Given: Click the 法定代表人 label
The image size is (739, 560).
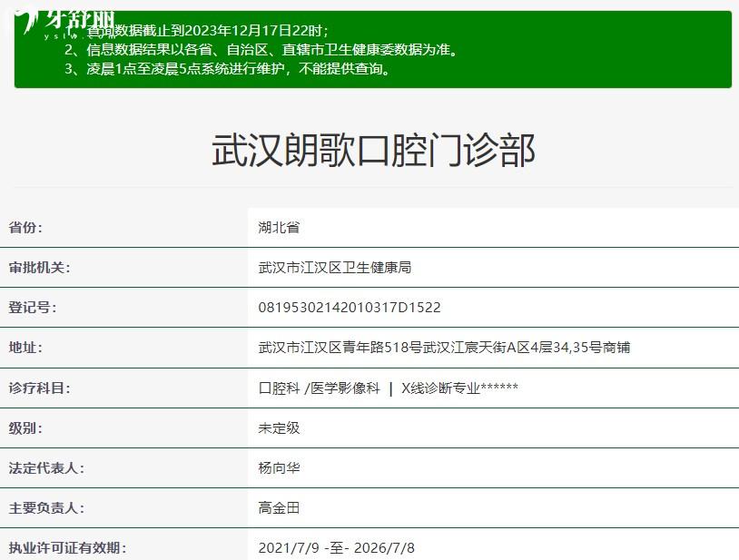Looking at the screenshot, I should tap(46, 468).
